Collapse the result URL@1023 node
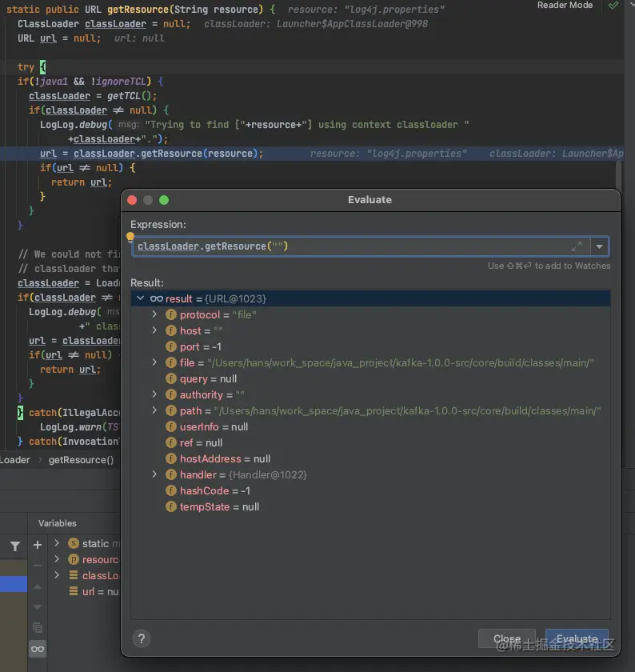The height and width of the screenshot is (672, 635). point(140,298)
